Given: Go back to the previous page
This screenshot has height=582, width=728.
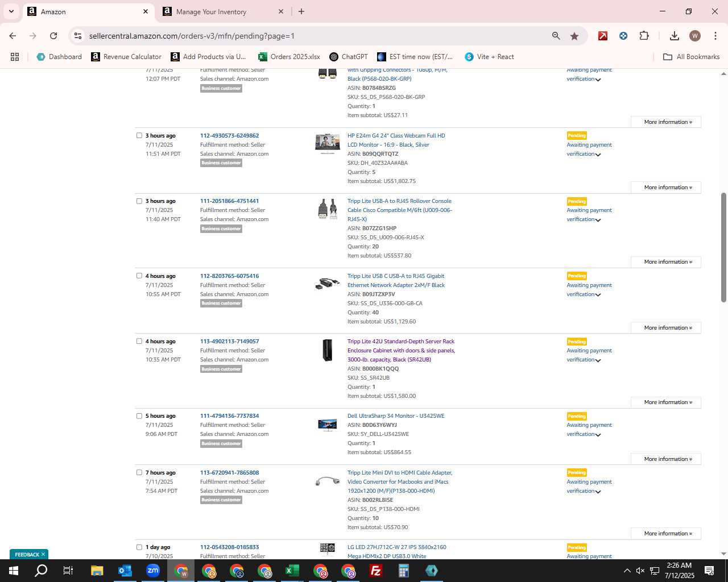Looking at the screenshot, I should (x=13, y=36).
